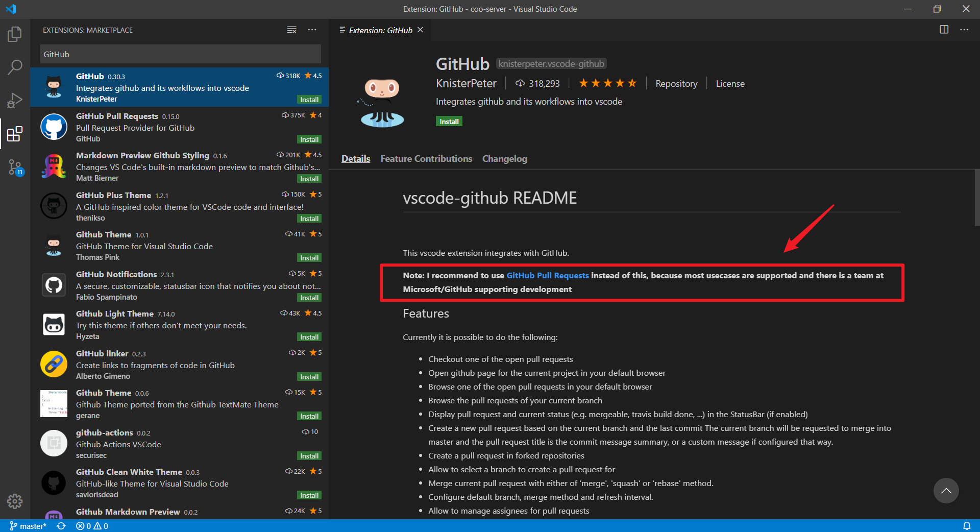Image resolution: width=980 pixels, height=532 pixels.
Task: Click the synchronize changes icon in status bar
Action: tap(61, 526)
